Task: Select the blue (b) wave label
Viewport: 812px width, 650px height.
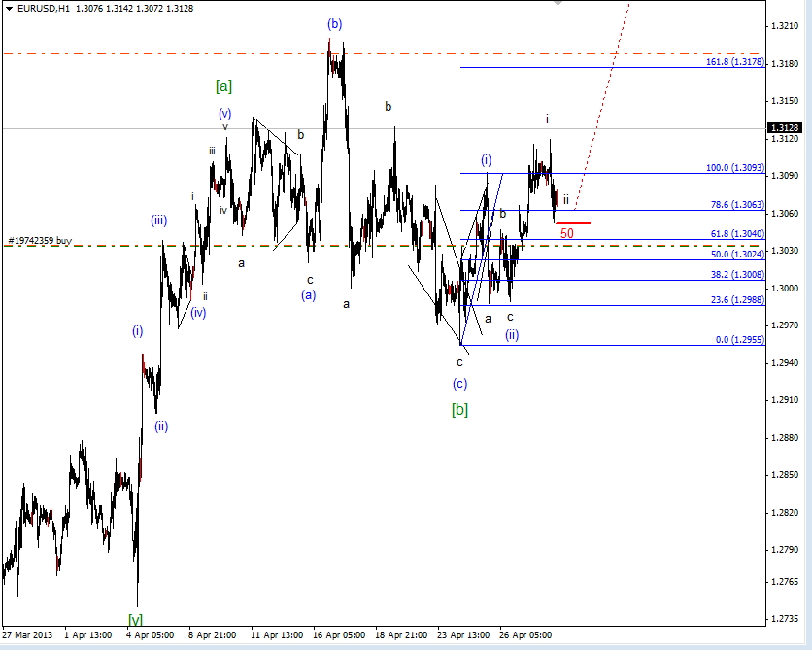Action: [334, 24]
